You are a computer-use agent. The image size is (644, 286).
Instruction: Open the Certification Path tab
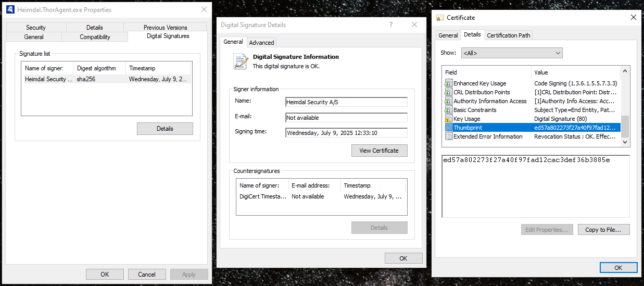pyautogui.click(x=509, y=35)
